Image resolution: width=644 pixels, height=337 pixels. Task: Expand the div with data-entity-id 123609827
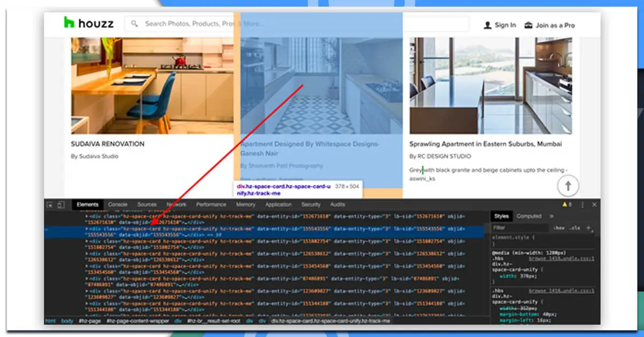click(x=87, y=291)
